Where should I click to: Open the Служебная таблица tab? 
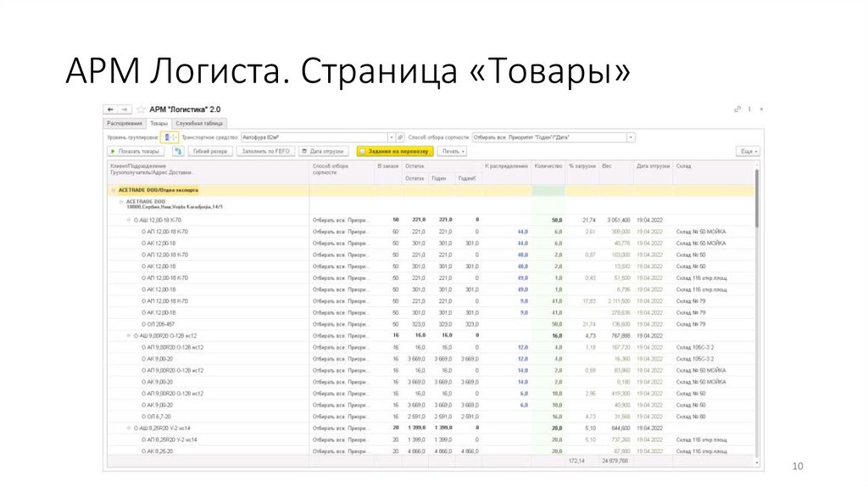[199, 124]
